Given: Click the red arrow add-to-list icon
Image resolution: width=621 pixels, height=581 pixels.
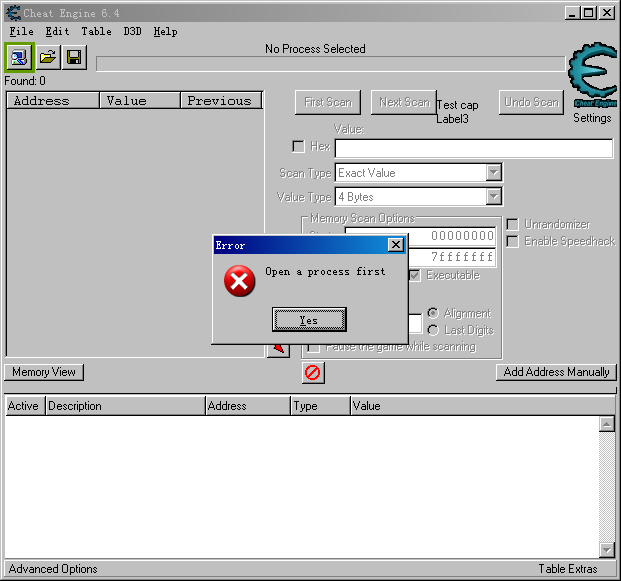Looking at the screenshot, I should (279, 348).
